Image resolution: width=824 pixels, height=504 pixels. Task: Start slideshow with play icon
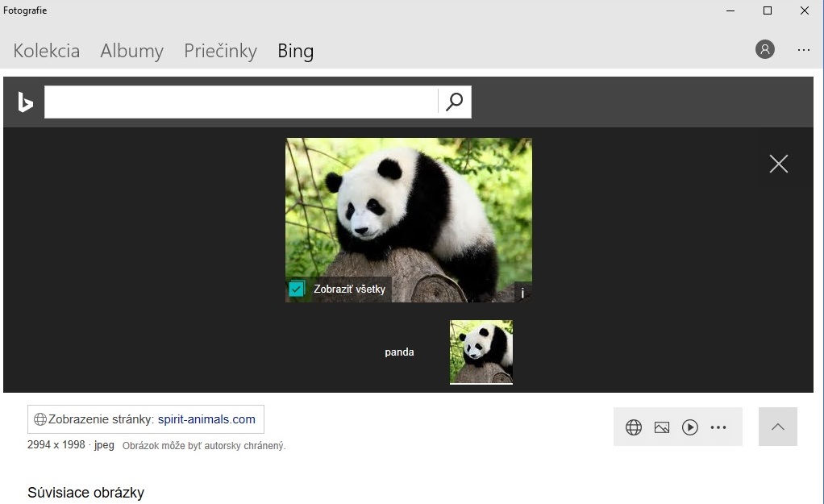(x=690, y=427)
